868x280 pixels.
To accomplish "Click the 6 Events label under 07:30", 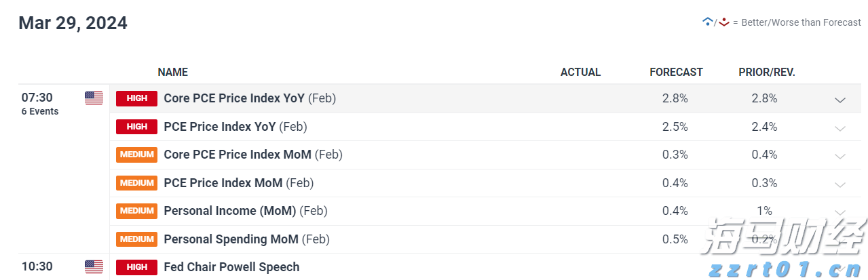I will pyautogui.click(x=40, y=111).
